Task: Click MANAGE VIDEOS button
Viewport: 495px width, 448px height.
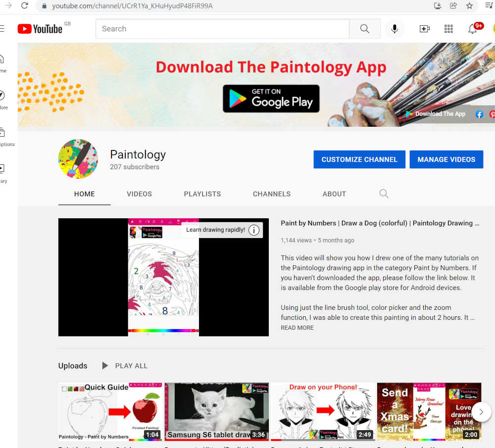Action: (x=446, y=159)
